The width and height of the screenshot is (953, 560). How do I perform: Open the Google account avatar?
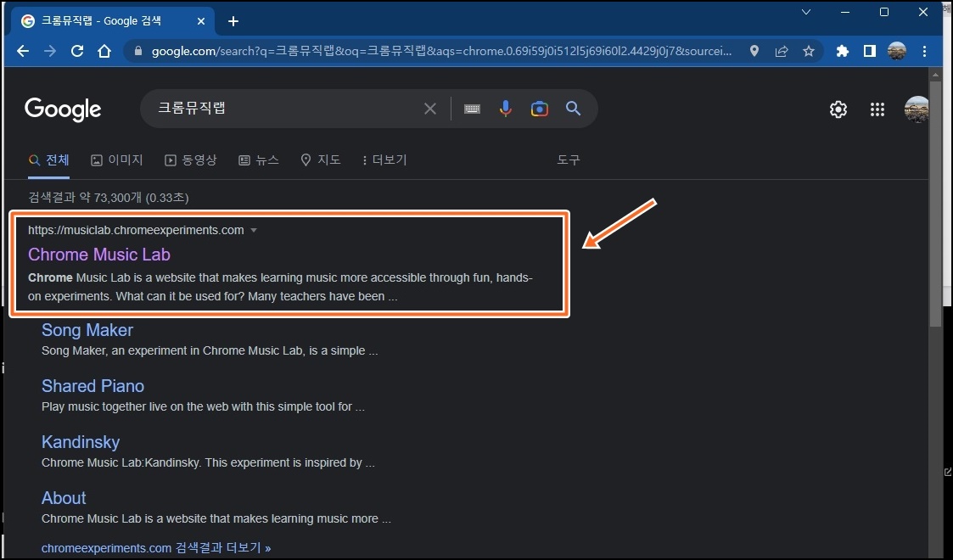click(x=916, y=109)
